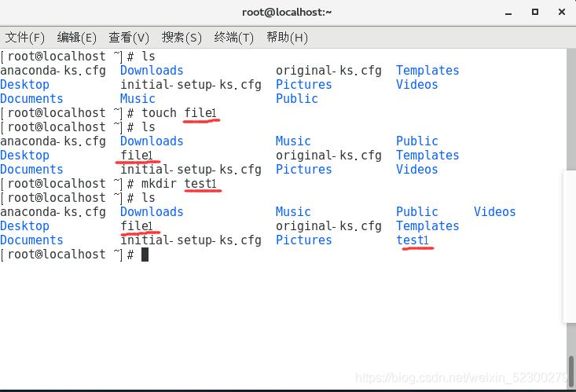The width and height of the screenshot is (576, 392).
Task: Click the word mkdir in the command line
Action: (159, 183)
